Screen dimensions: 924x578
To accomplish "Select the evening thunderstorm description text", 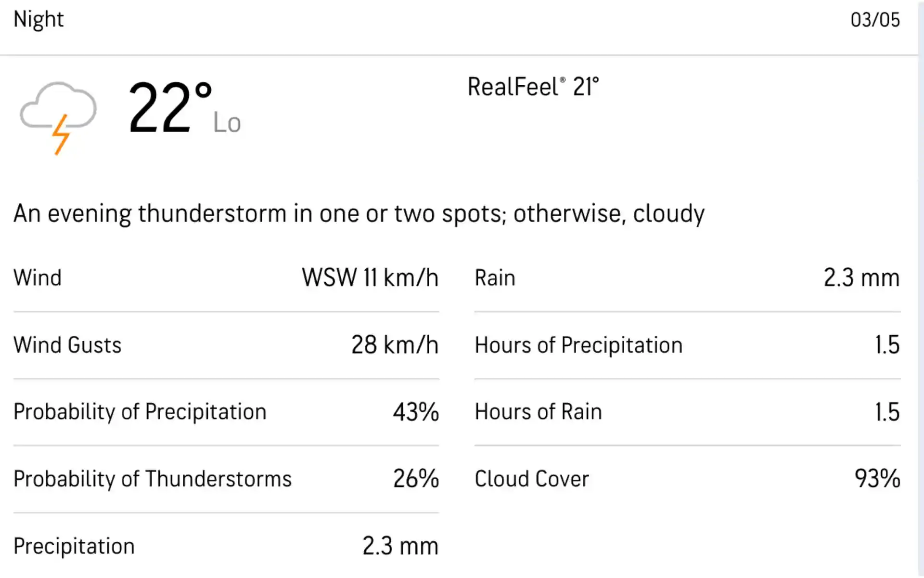I will [x=359, y=213].
